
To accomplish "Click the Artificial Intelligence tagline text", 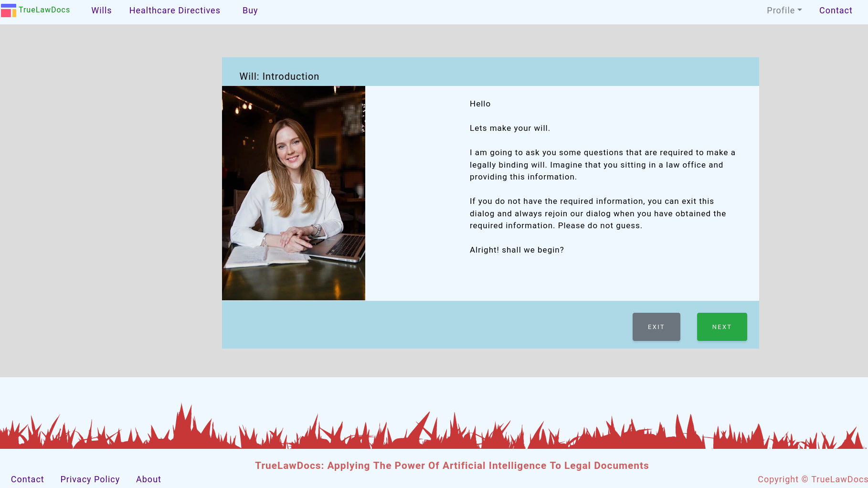I will tap(452, 465).
